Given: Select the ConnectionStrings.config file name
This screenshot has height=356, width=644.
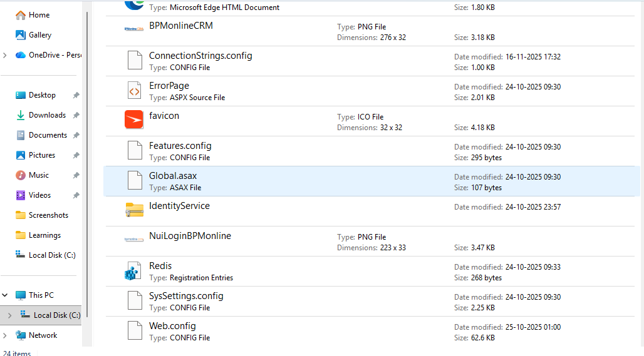Looking at the screenshot, I should pos(200,56).
